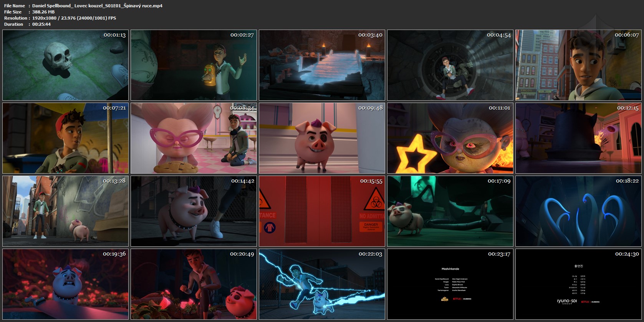The width and height of the screenshot is (644, 322).
Task: Open the frame stamped 00:20:49
Action: click(194, 284)
